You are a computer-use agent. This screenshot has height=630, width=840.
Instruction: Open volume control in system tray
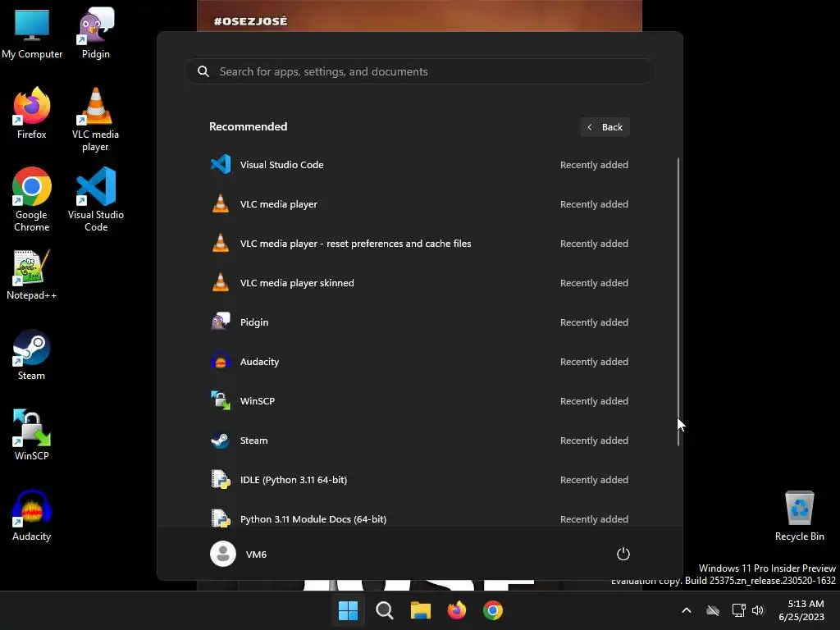click(x=758, y=610)
